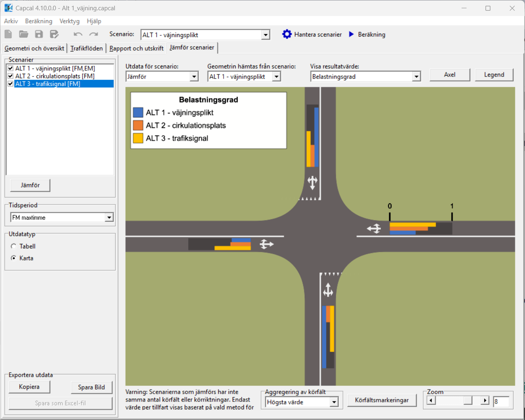The image size is (525, 420).
Task: Open the Aggregering av körfält dropdown
Action: [334, 402]
